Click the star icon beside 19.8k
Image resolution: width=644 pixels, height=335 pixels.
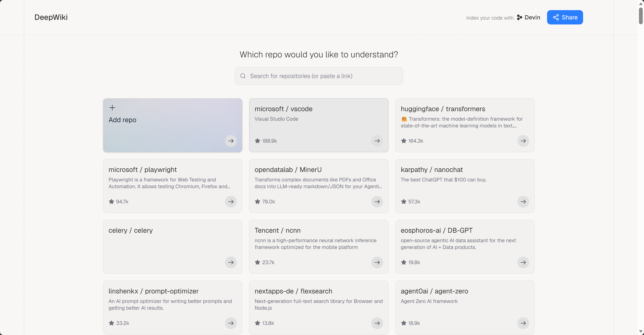point(404,262)
